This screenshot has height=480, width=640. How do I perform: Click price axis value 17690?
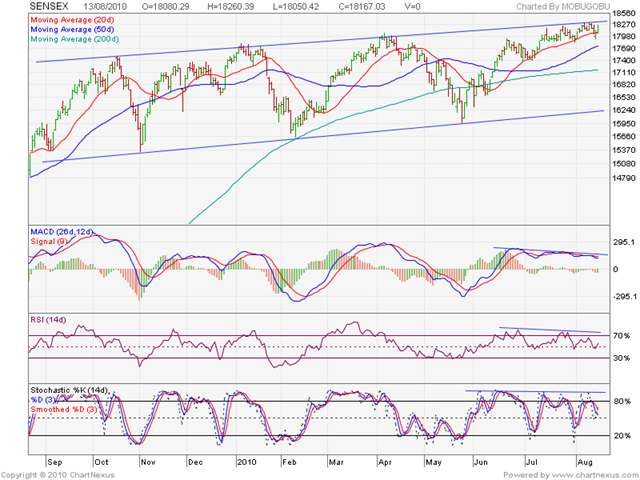pyautogui.click(x=623, y=49)
